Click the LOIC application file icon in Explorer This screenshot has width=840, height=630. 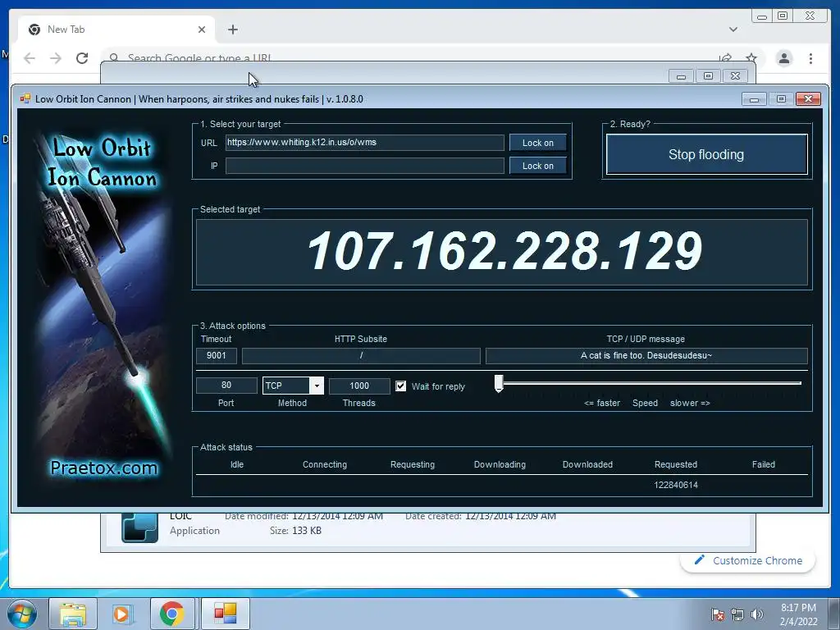click(139, 527)
